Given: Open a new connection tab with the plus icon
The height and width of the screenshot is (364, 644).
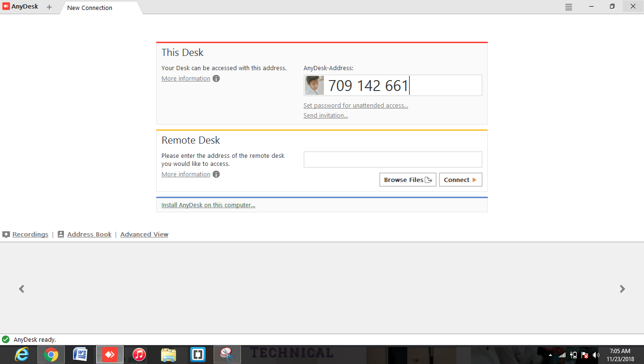Looking at the screenshot, I should pos(49,7).
